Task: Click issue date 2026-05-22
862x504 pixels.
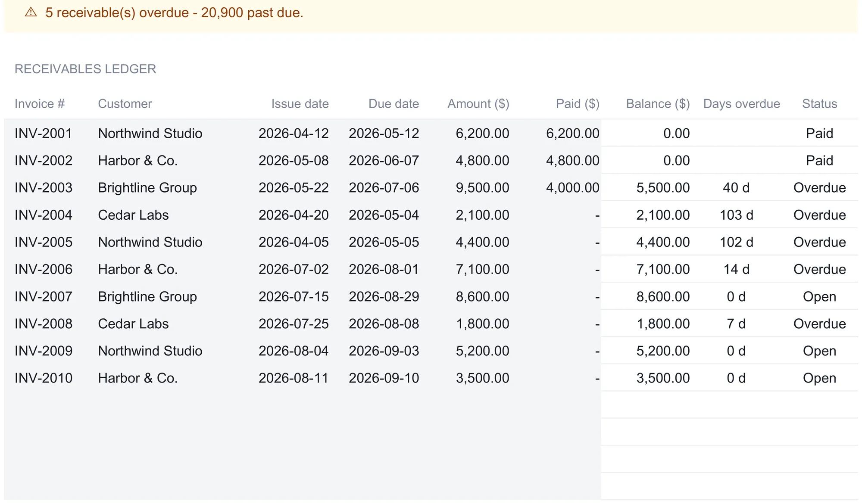Action: [x=294, y=188]
